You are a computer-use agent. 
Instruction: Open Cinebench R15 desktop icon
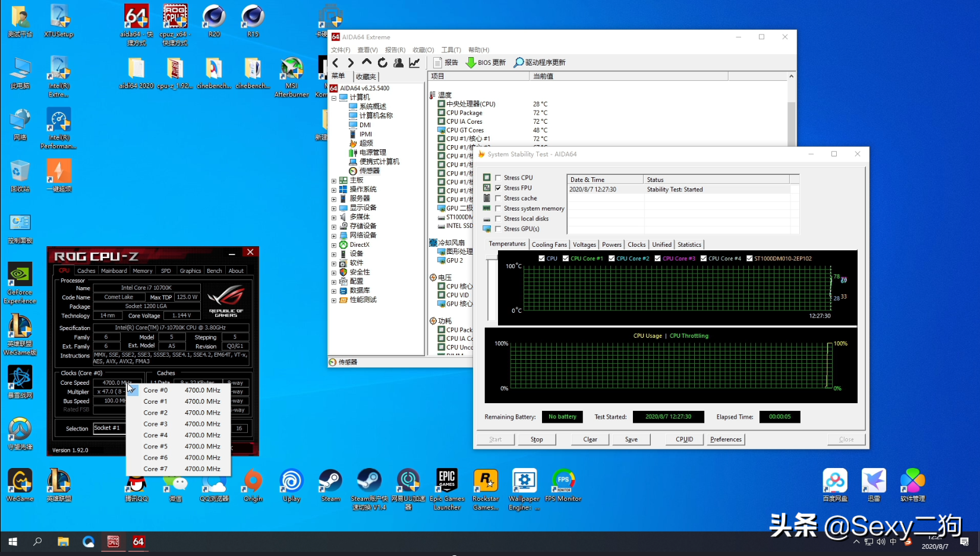(x=253, y=21)
